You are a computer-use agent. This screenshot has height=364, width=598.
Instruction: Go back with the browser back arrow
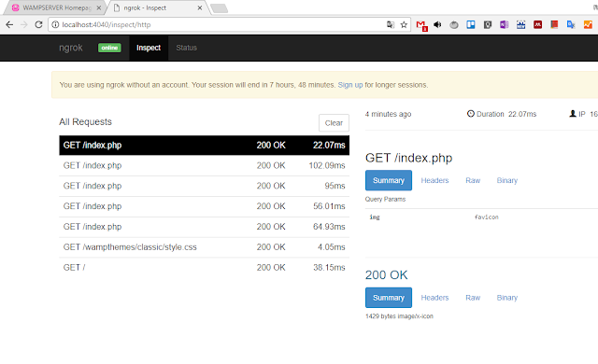point(9,25)
